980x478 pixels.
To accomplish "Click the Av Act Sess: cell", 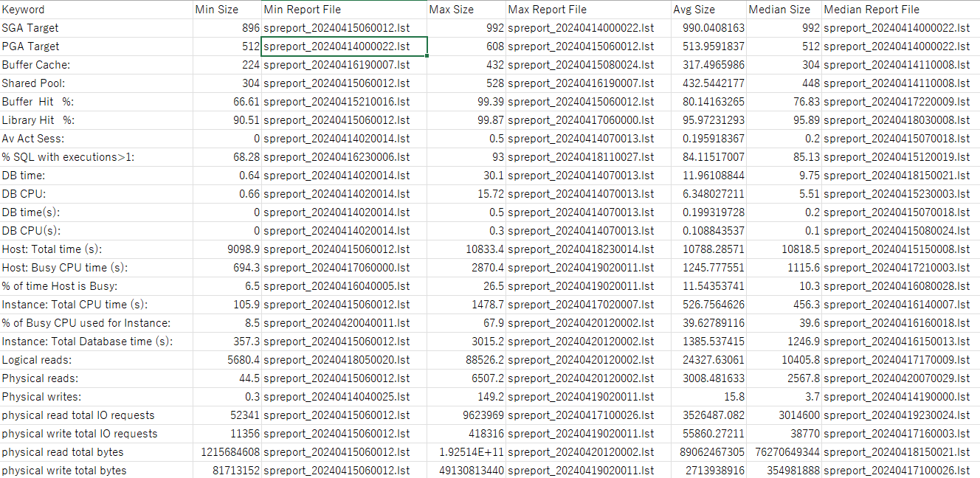I will 97,139.
